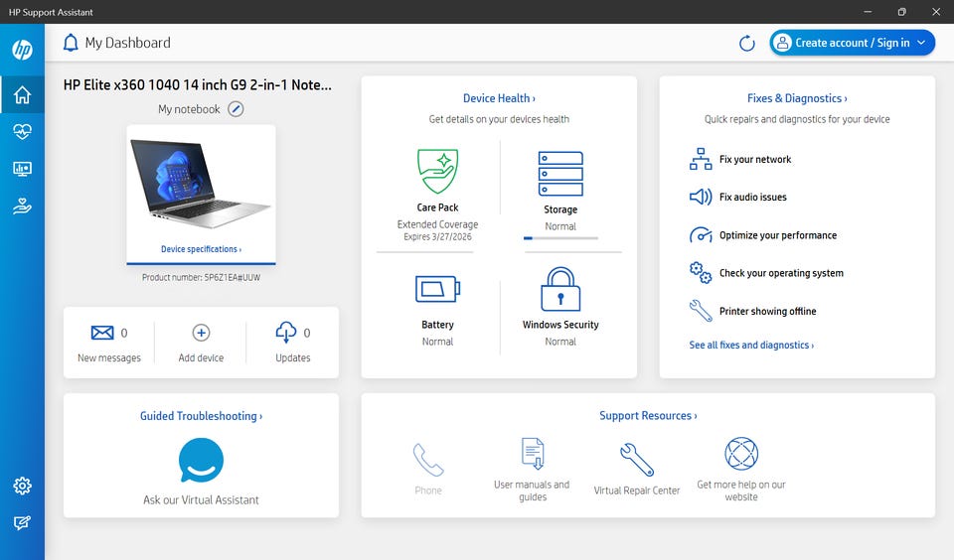The width and height of the screenshot is (954, 560).
Task: Open the Device Health link
Action: click(499, 98)
